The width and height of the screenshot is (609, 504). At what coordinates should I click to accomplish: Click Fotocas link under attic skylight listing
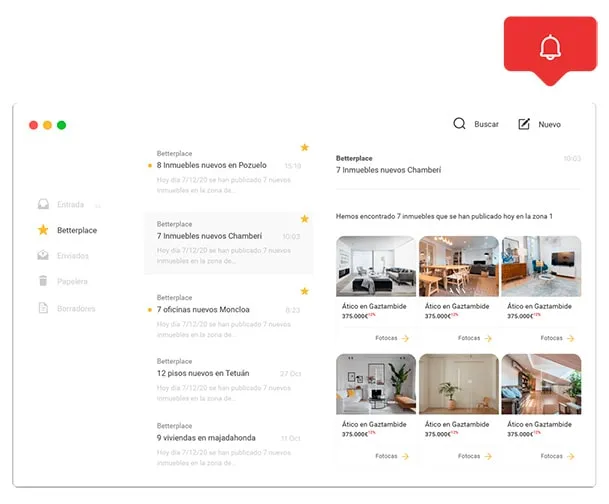552,456
